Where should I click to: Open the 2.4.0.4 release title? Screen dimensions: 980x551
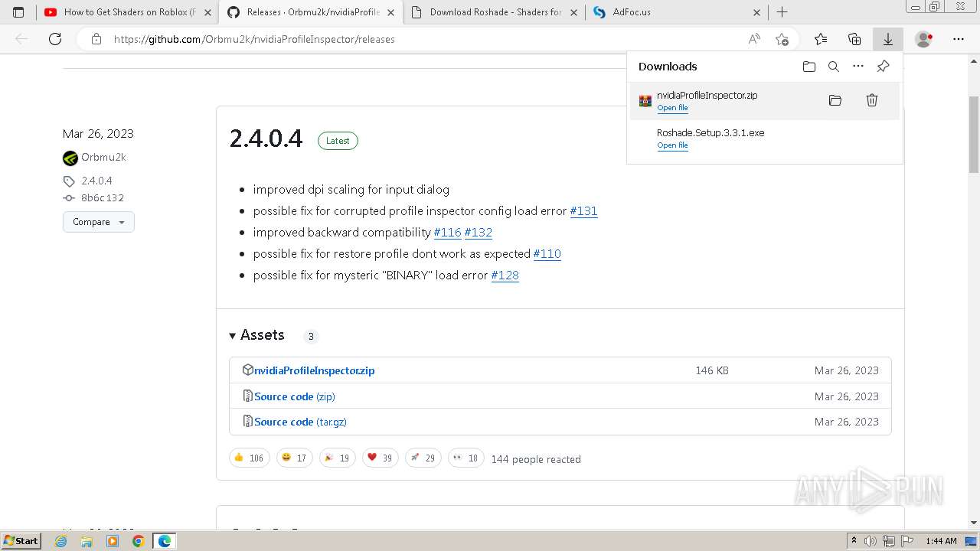coord(266,139)
